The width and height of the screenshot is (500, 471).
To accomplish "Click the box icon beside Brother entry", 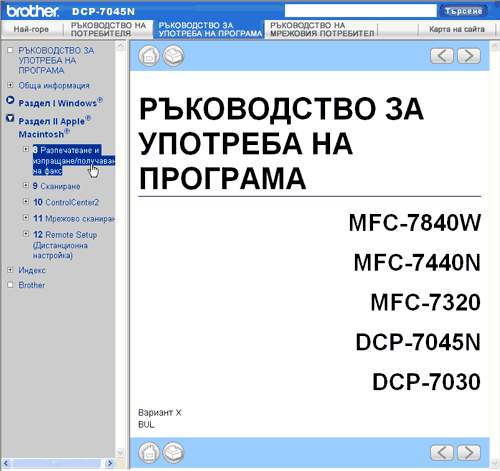I will [10, 285].
